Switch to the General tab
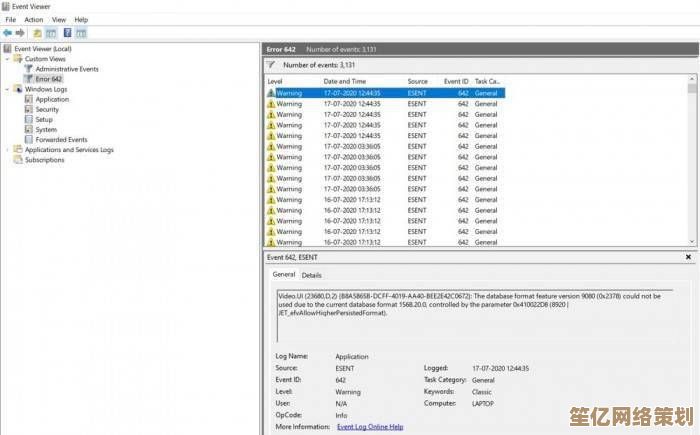 284,274
